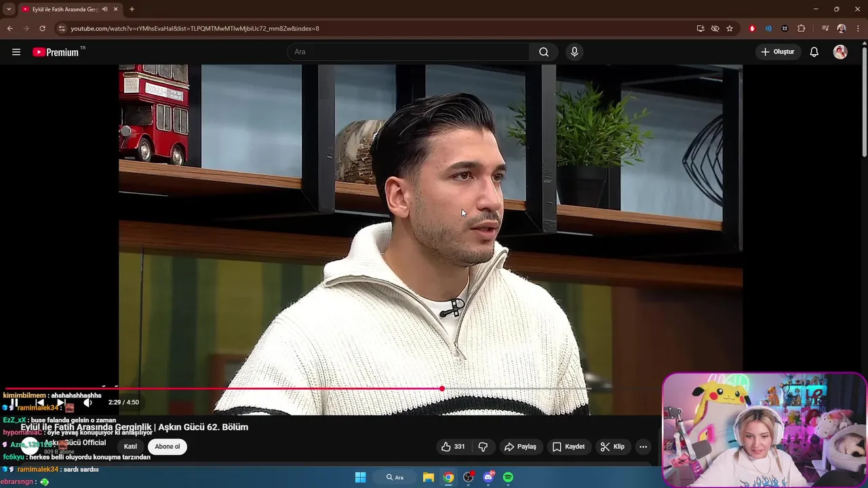
Task: View site information icon in address bar
Action: (62, 28)
